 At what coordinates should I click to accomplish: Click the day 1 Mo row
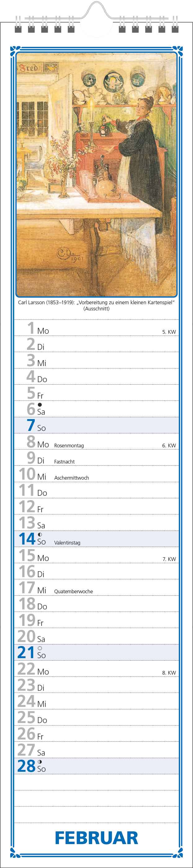pos(96,328)
